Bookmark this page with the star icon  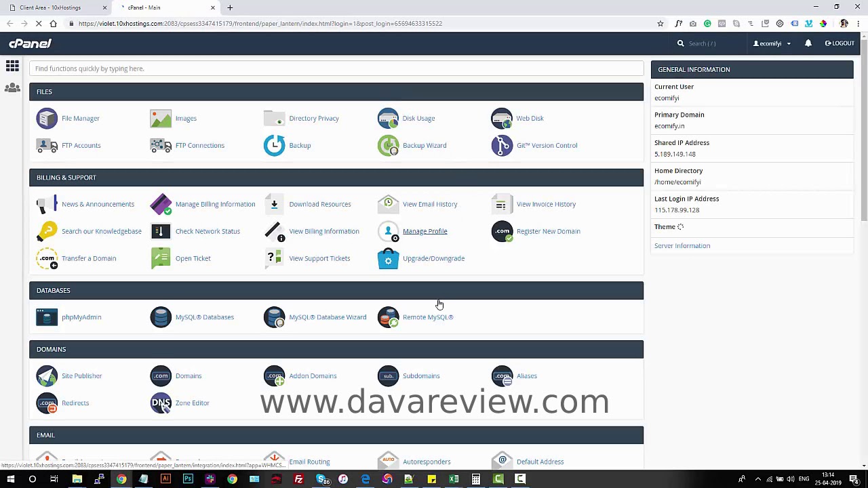[660, 24]
